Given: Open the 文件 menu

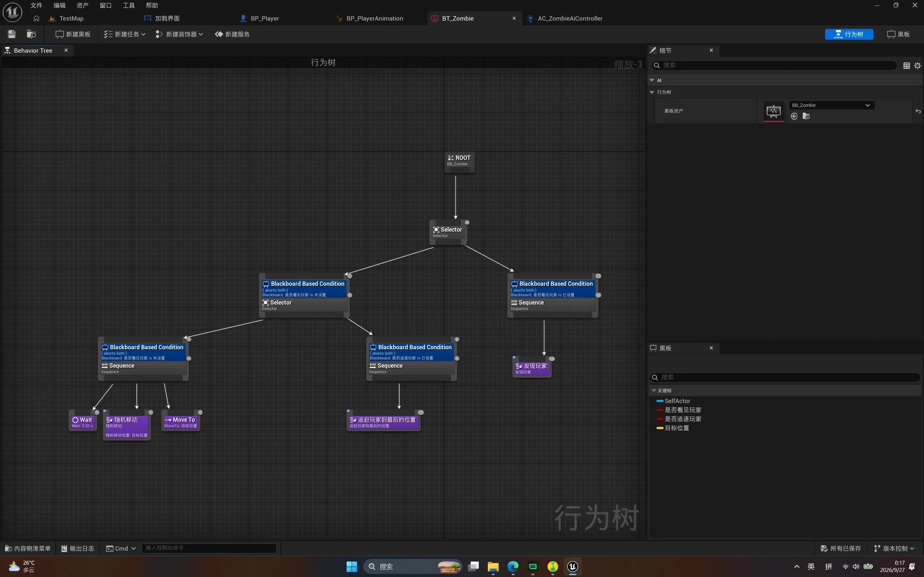Looking at the screenshot, I should (x=36, y=5).
